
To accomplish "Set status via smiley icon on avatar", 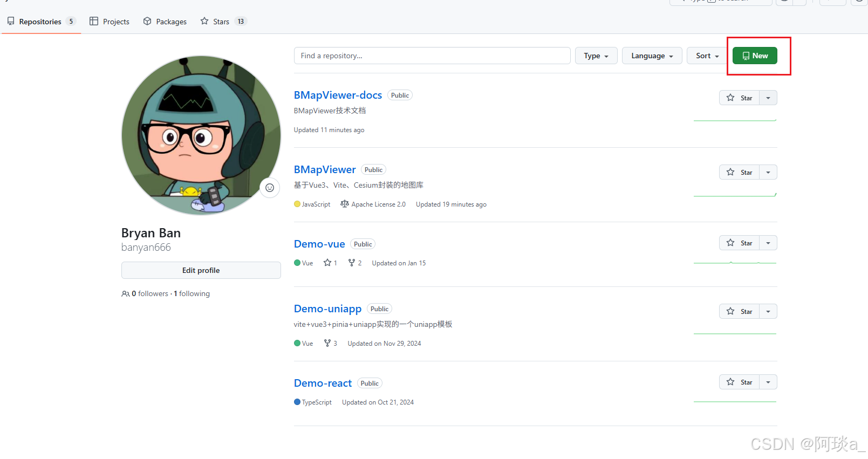I will pos(270,188).
